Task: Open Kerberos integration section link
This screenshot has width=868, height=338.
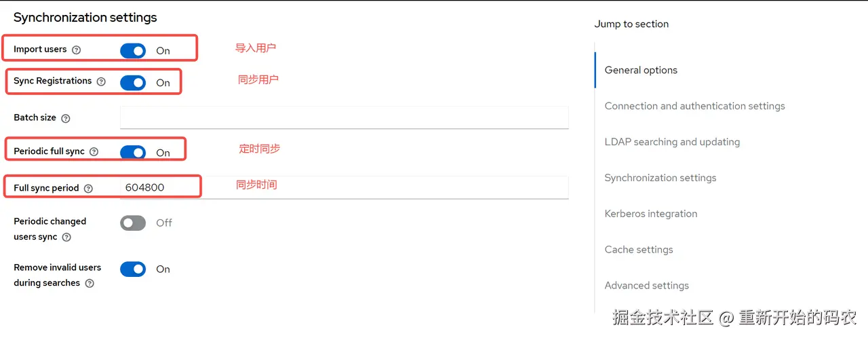Action: 651,214
